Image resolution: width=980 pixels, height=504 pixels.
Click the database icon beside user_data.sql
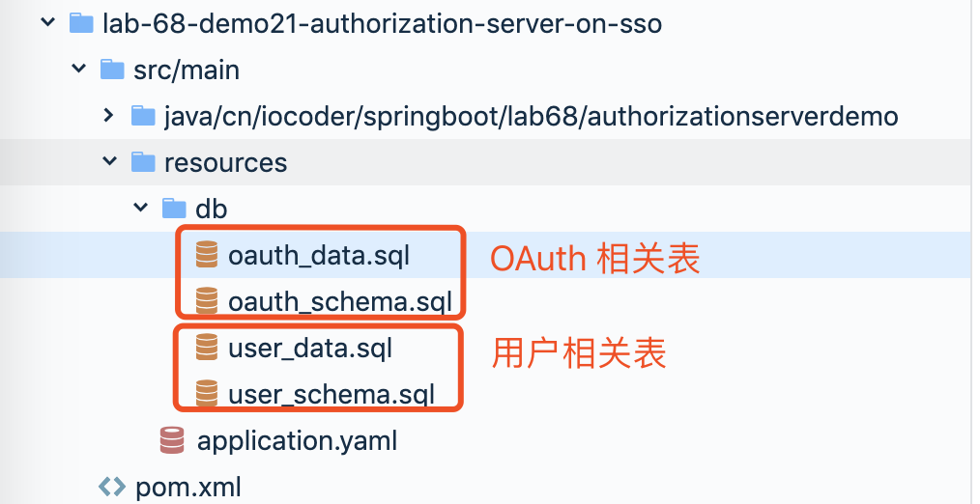pos(205,348)
